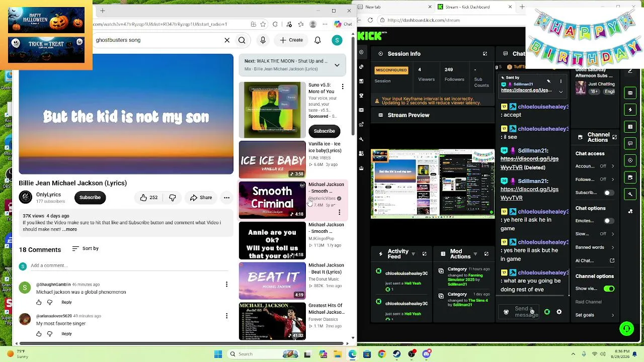644x362 pixels.
Task: Dislike the 'My most favorite singer' comment
Action: click(49, 334)
